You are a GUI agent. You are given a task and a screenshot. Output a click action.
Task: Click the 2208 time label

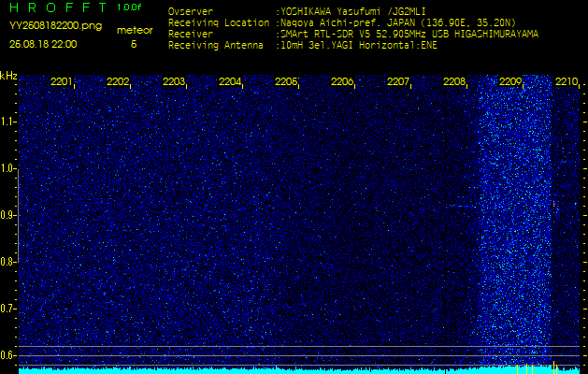(454, 81)
